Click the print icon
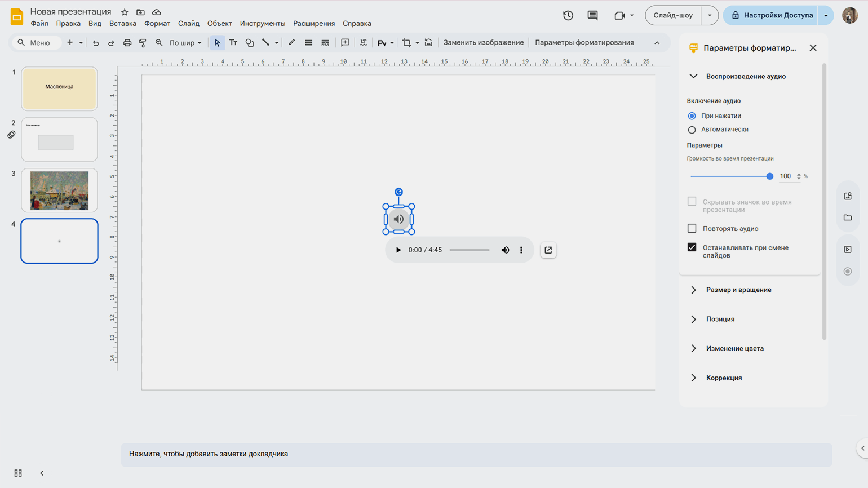The image size is (868, 488). pos(127,43)
